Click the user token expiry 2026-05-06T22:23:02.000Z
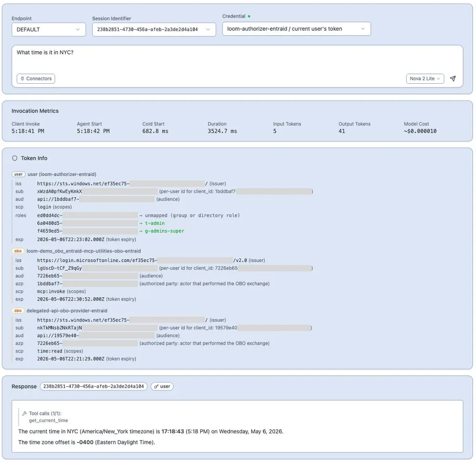 71,239
